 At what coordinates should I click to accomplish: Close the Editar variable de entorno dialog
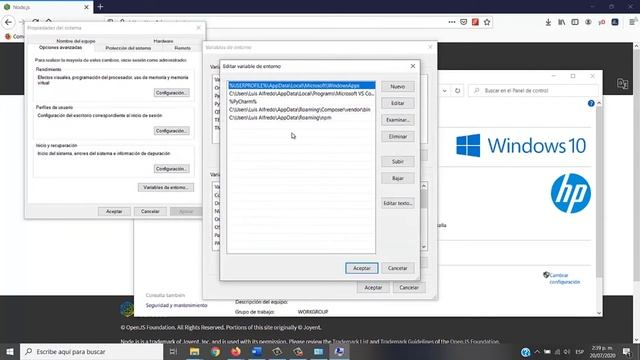[x=413, y=66]
